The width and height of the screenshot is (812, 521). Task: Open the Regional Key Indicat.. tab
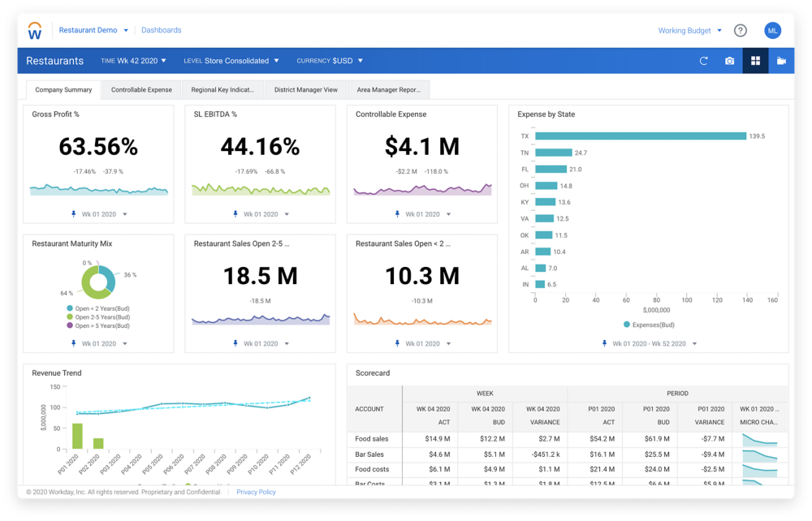pyautogui.click(x=222, y=89)
